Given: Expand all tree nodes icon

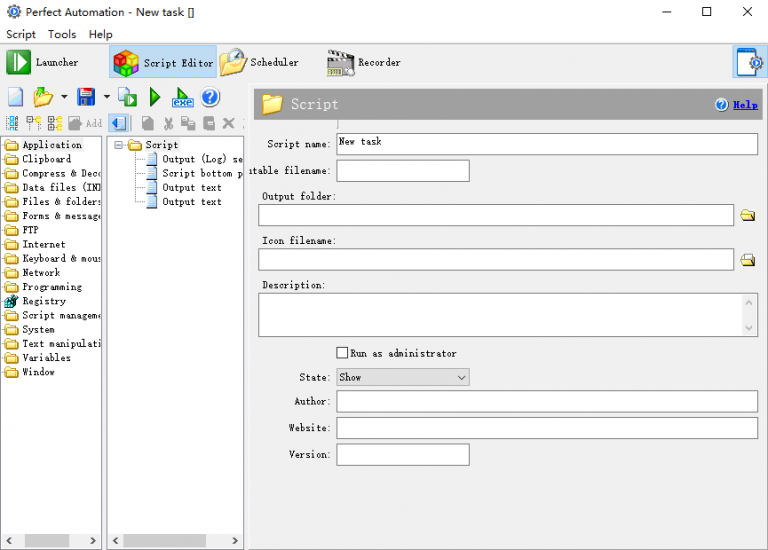Looking at the screenshot, I should point(55,123).
